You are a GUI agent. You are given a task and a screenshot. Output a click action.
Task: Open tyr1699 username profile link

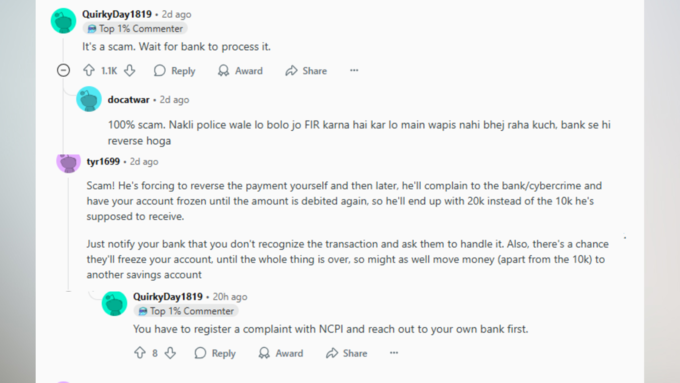click(x=103, y=161)
